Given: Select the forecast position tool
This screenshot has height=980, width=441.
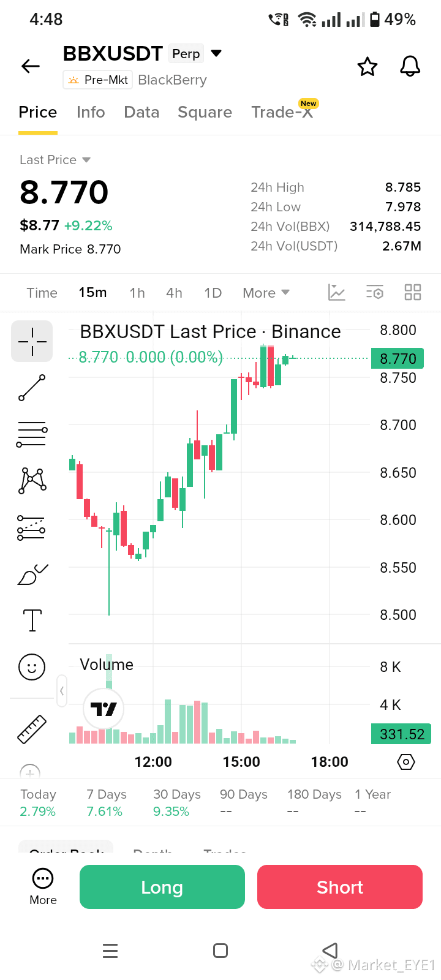Looking at the screenshot, I should (x=32, y=528).
